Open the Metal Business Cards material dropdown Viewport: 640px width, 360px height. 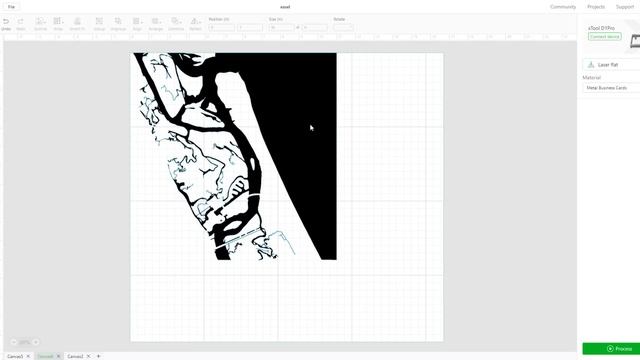click(611, 88)
